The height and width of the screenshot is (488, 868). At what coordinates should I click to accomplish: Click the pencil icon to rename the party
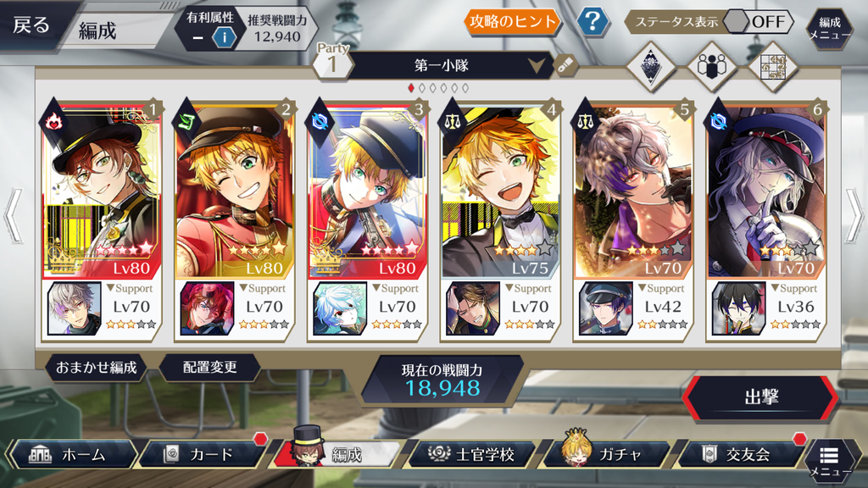click(x=565, y=66)
